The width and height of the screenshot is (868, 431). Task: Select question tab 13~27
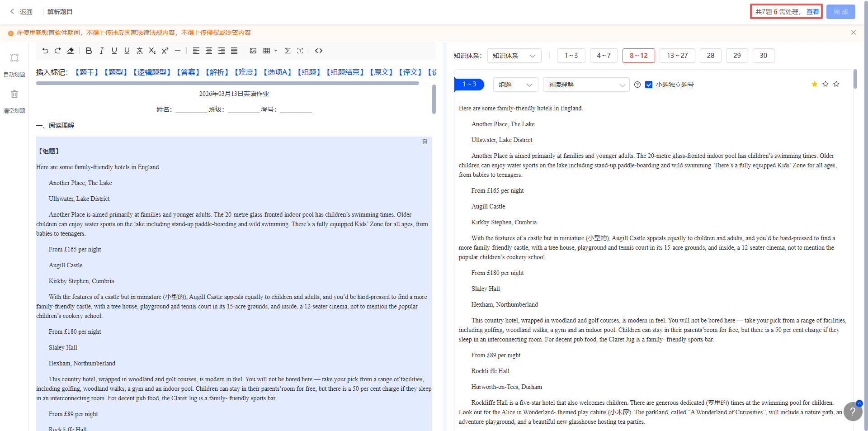[677, 56]
